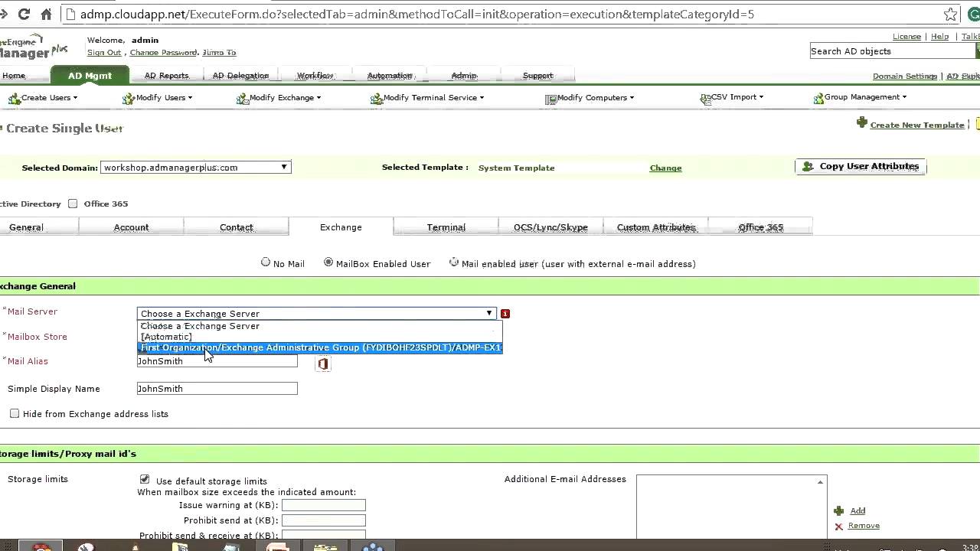The height and width of the screenshot is (551, 980).
Task: Click the green plus Add e-mail icon
Action: [x=839, y=510]
